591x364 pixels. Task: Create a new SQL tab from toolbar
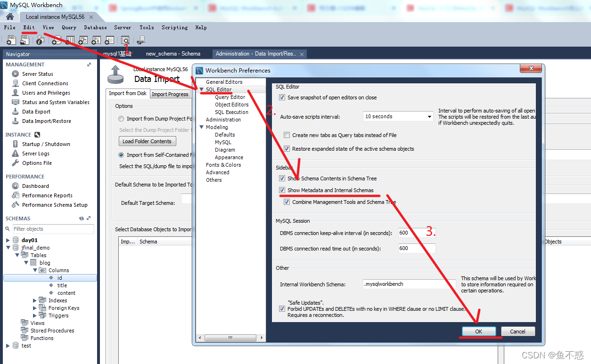(11, 40)
